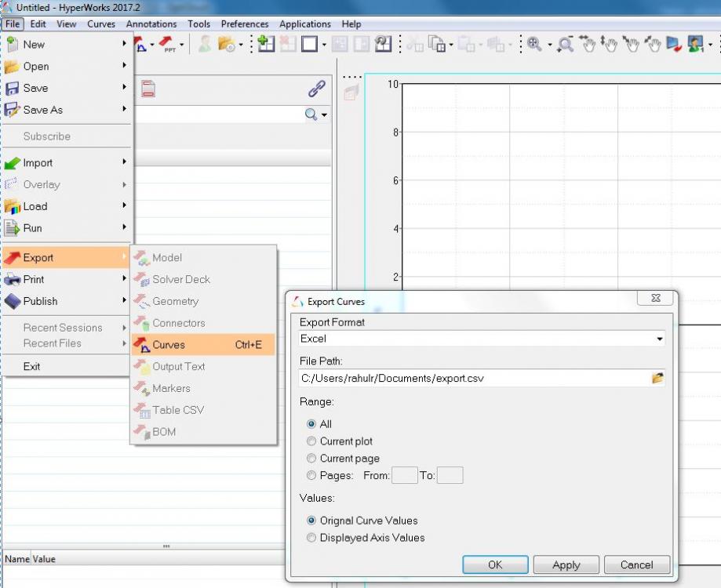Click the Cut toolbar icon
721x588 pixels.
point(415,44)
